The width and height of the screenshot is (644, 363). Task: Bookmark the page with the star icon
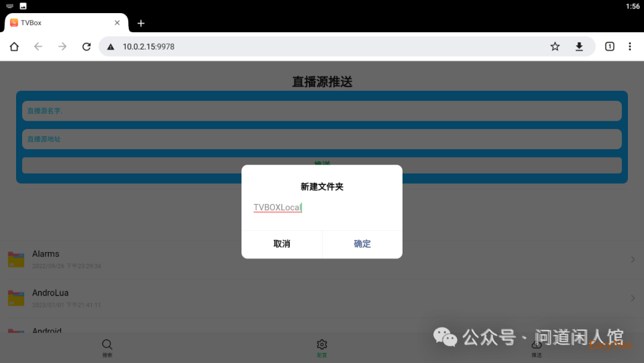click(555, 47)
